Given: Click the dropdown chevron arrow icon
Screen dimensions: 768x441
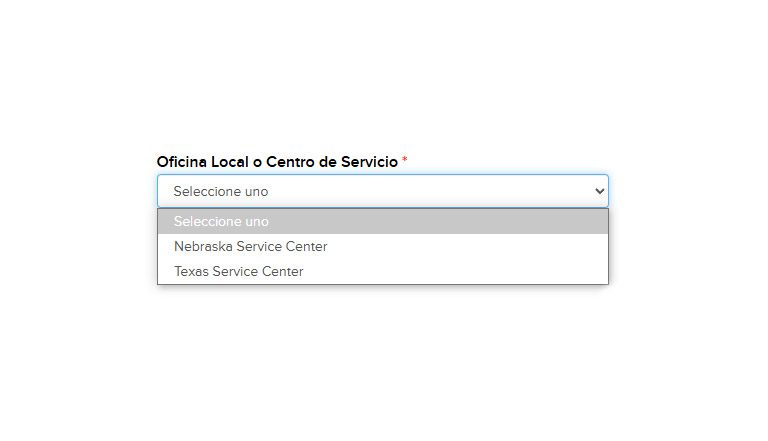Looking at the screenshot, I should coord(600,191).
